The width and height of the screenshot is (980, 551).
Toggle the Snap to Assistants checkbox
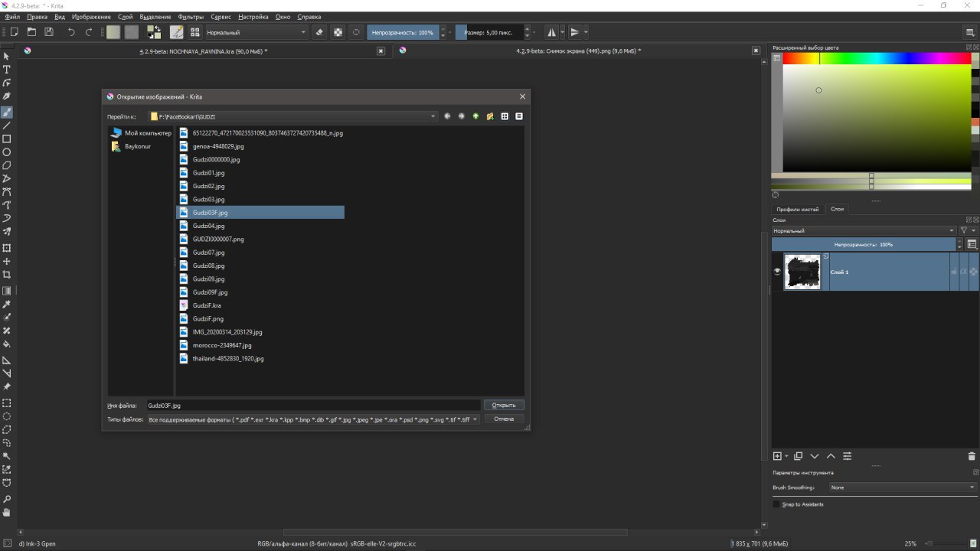coord(776,504)
